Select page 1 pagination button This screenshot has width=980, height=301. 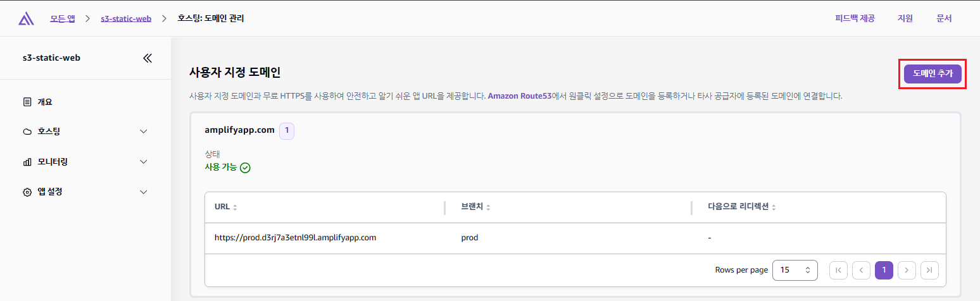(x=884, y=270)
